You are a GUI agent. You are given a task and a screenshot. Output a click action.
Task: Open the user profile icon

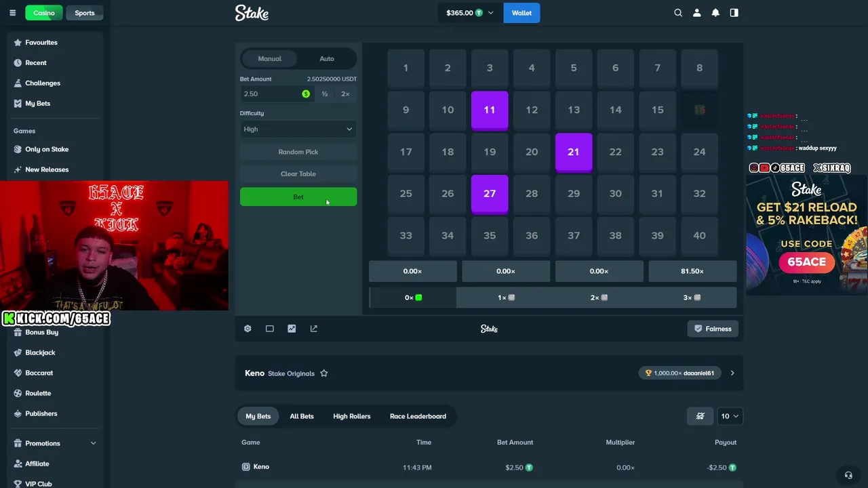(696, 13)
